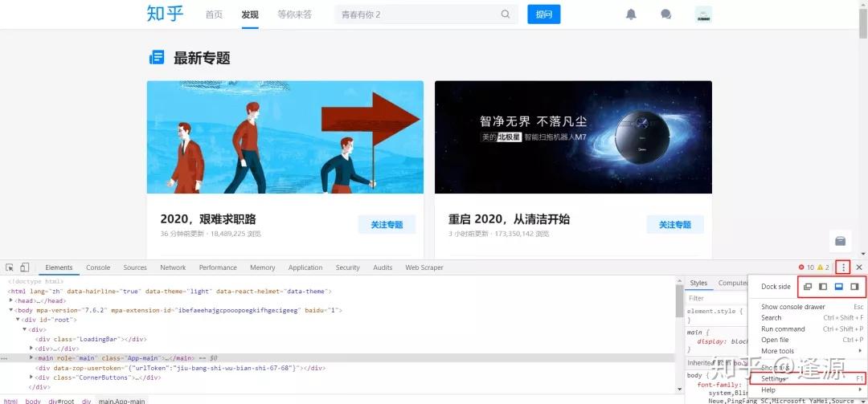Image resolution: width=868 pixels, height=404 pixels.
Task: Click the Zhihu logo
Action: click(165, 14)
